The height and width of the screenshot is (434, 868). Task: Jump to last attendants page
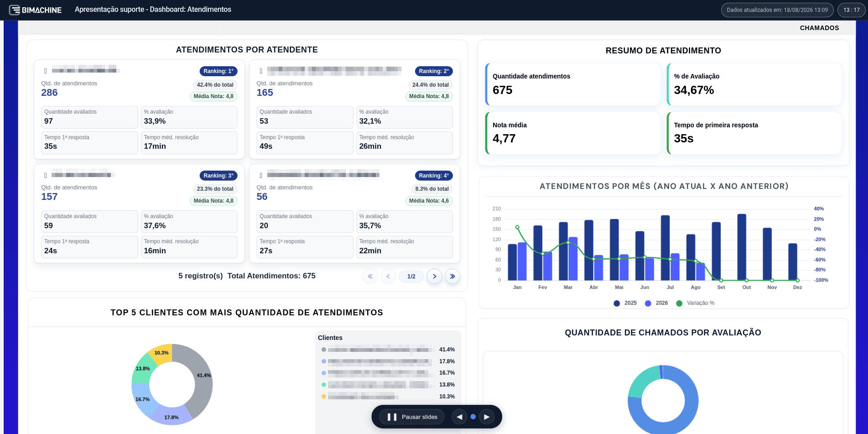(452, 276)
